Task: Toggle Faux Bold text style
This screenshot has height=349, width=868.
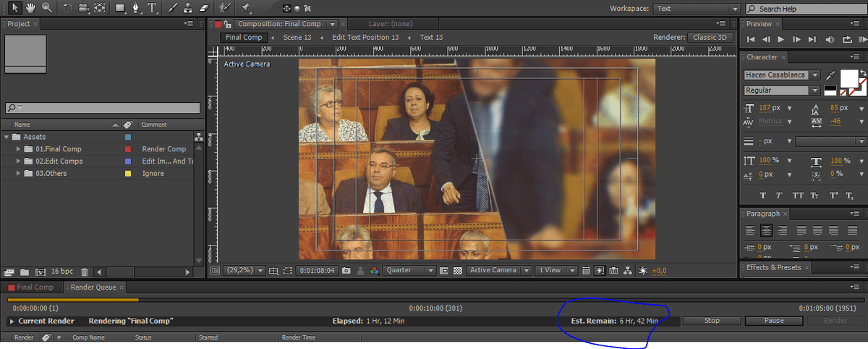Action: pyautogui.click(x=762, y=195)
